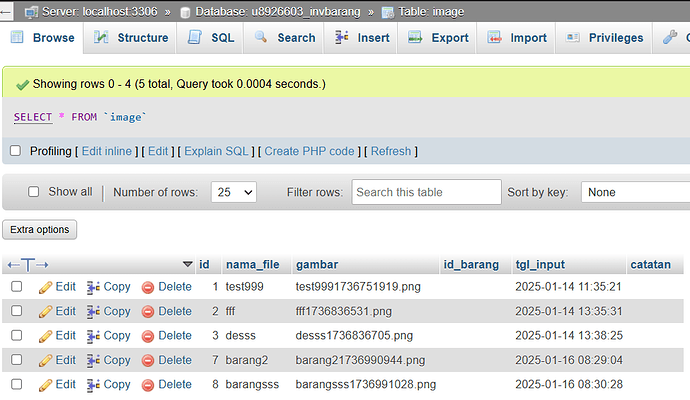Viewport: 690px width, 400px height.
Task: Click the Copy icon for row barang2
Action: click(x=94, y=360)
